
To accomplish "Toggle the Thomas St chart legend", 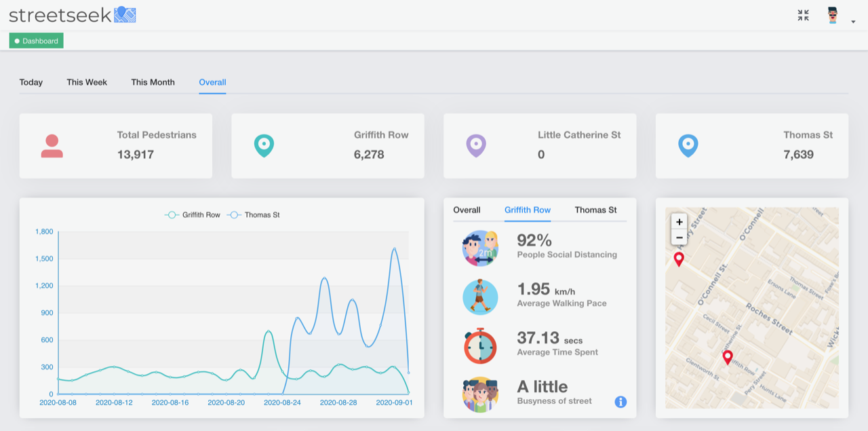I will click(254, 214).
